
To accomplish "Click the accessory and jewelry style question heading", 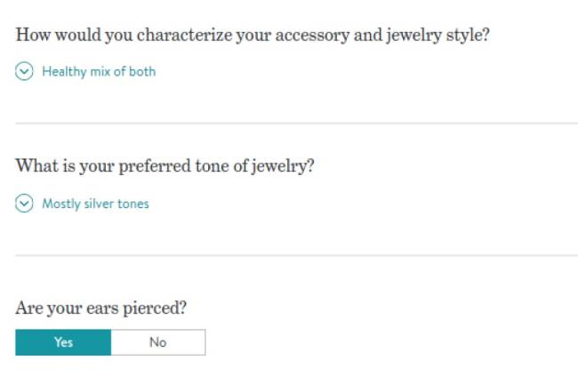I will coord(253,36).
